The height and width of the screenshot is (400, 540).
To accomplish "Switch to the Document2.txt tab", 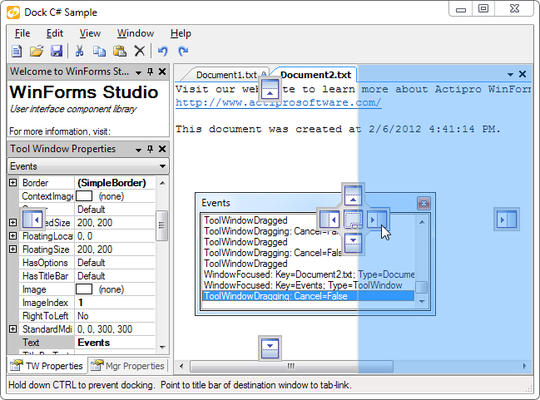I will coord(315,75).
